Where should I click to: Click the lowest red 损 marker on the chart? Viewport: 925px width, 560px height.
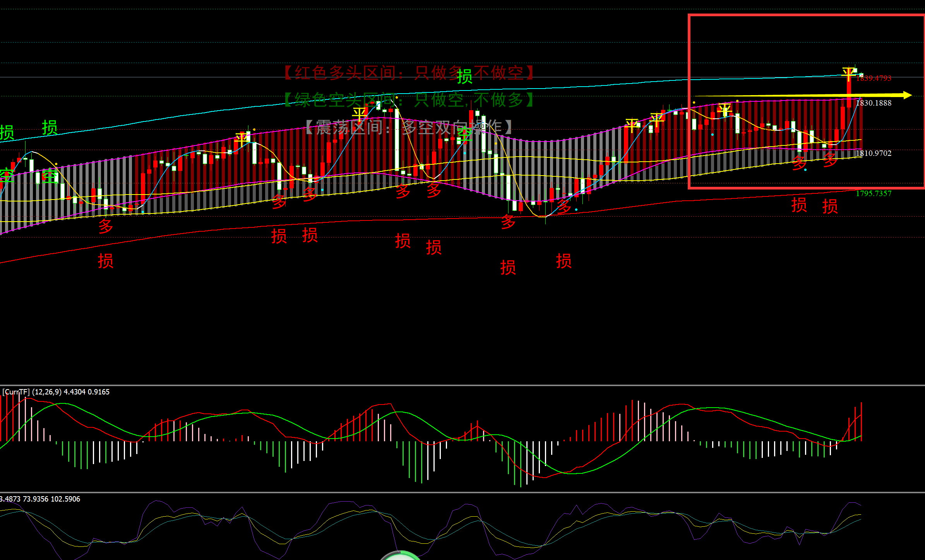click(x=508, y=268)
